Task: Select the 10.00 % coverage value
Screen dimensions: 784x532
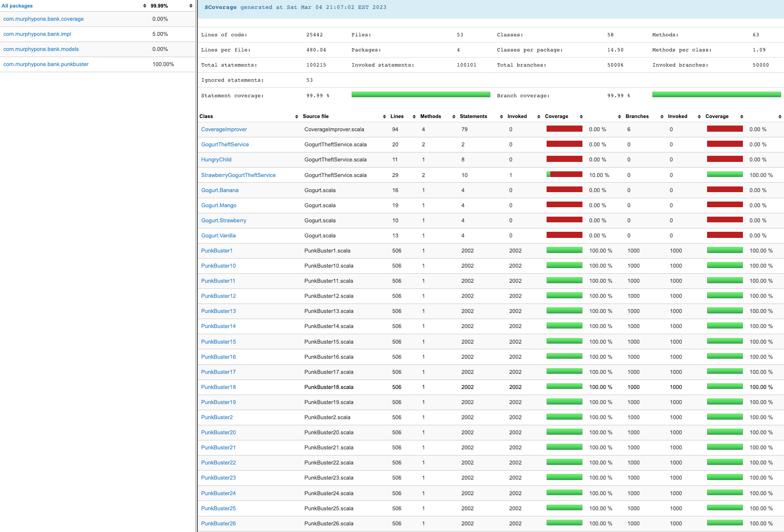Action: (599, 175)
